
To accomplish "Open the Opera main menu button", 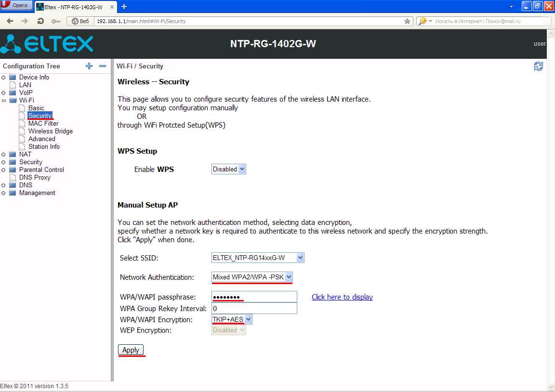I will click(x=17, y=5).
